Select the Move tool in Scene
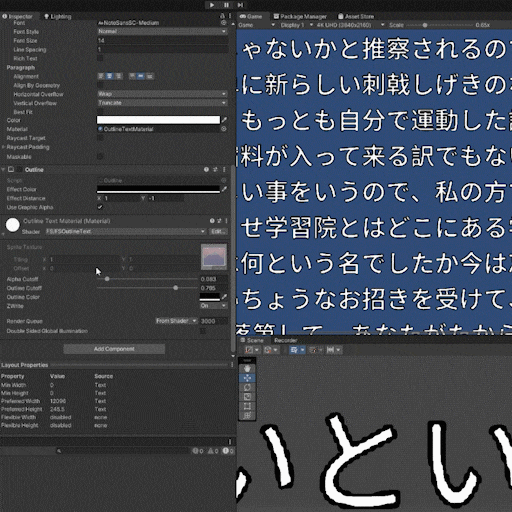This screenshot has height=512, width=512. (x=247, y=378)
